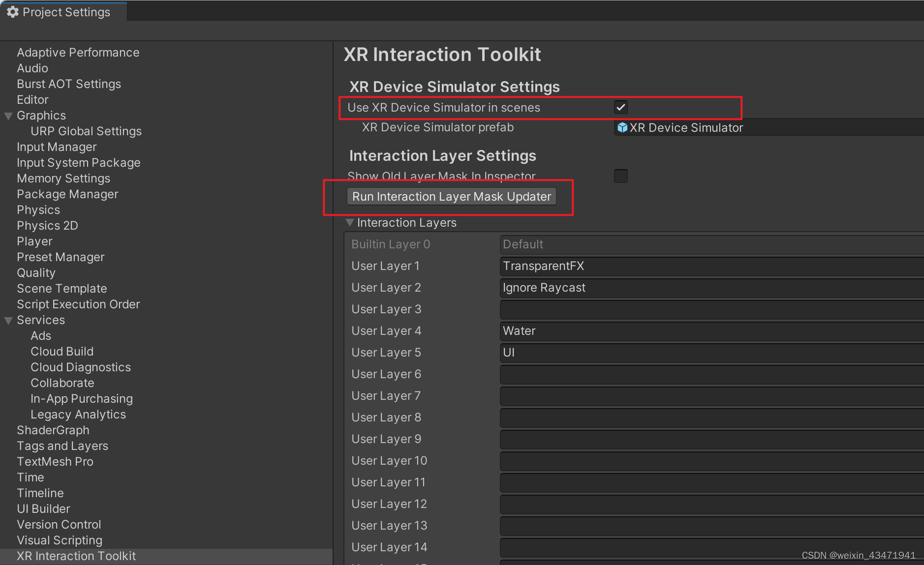The width and height of the screenshot is (924, 565).
Task: Click the empty User Layer 7 field
Action: [x=712, y=396]
